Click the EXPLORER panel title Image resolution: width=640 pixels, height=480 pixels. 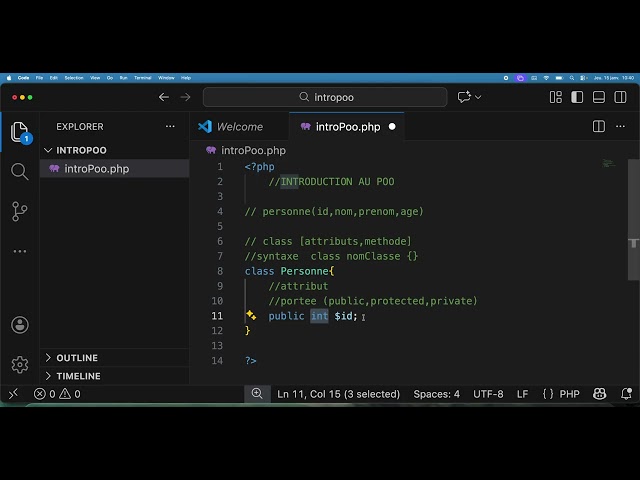click(x=80, y=127)
